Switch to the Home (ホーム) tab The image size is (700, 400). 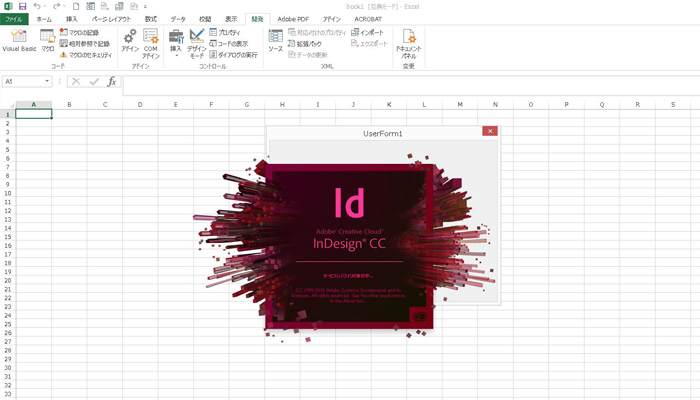44,19
